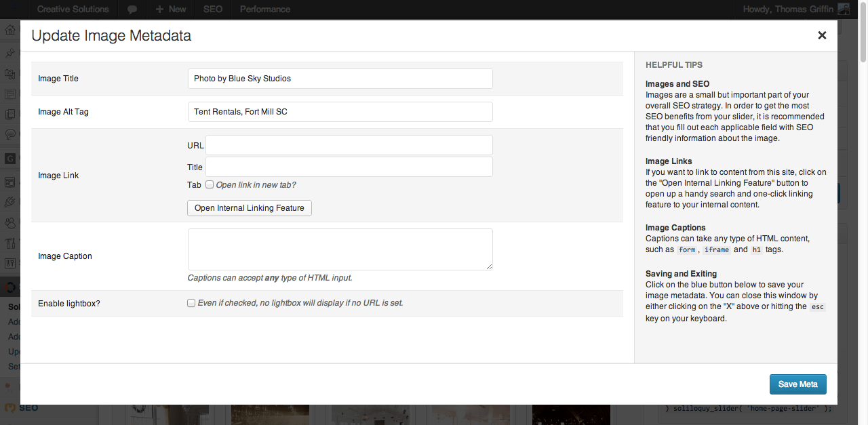Screen dimensions: 868x425
Task: Open the Performance menu in admin bar
Action: (264, 9)
